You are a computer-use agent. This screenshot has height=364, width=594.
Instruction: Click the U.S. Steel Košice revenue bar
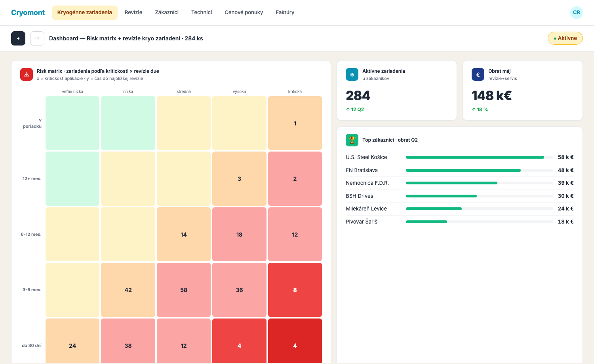(x=480, y=157)
